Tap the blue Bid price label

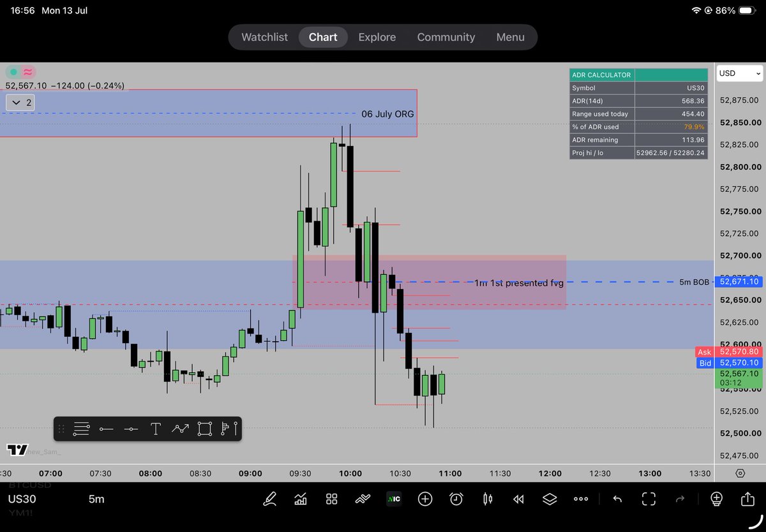click(728, 363)
